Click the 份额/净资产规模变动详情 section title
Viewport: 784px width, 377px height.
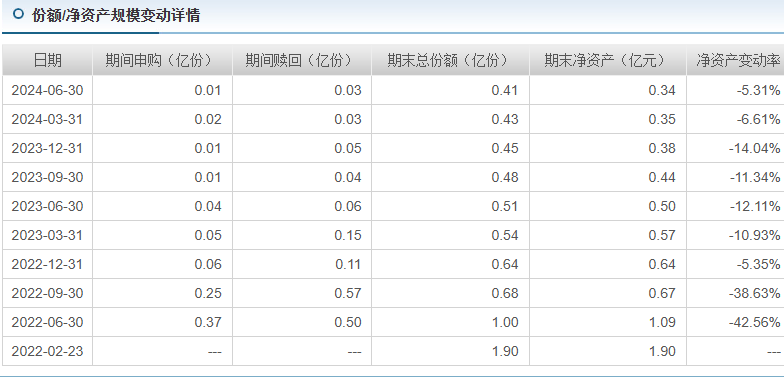(x=116, y=16)
